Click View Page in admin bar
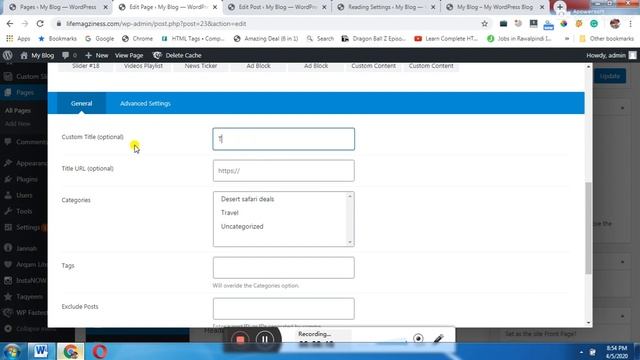 [129, 55]
